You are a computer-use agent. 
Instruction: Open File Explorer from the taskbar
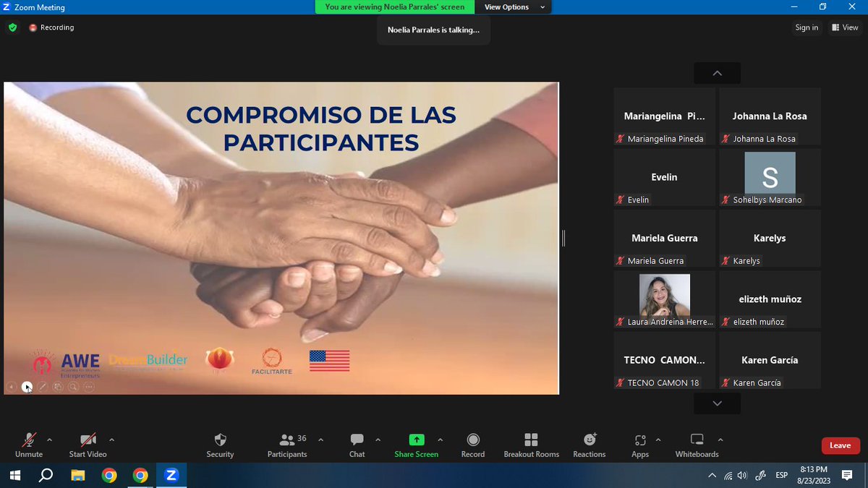click(77, 476)
